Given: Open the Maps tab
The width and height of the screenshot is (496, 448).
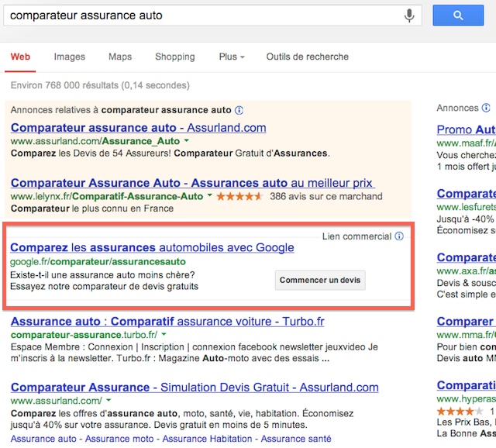Looking at the screenshot, I should tap(120, 57).
